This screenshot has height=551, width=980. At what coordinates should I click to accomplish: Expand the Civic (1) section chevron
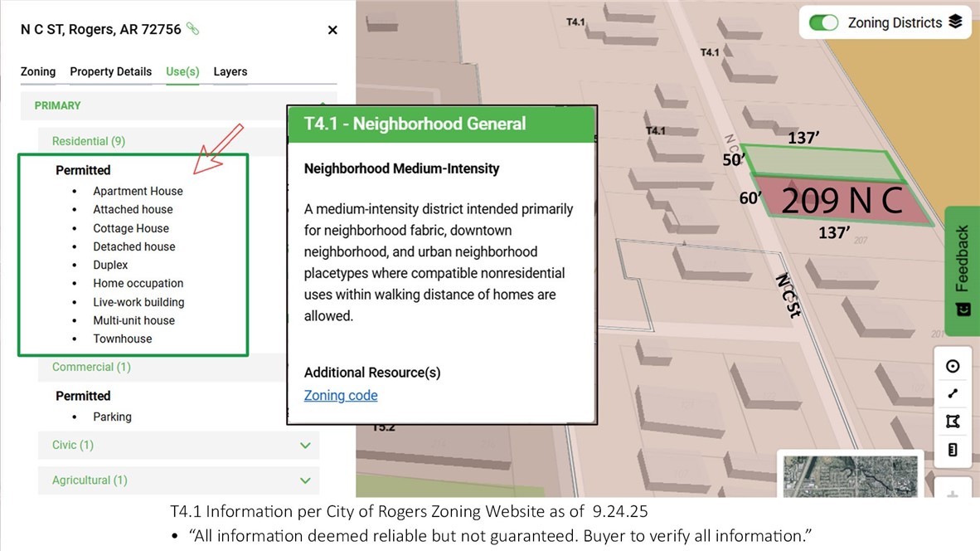click(305, 446)
